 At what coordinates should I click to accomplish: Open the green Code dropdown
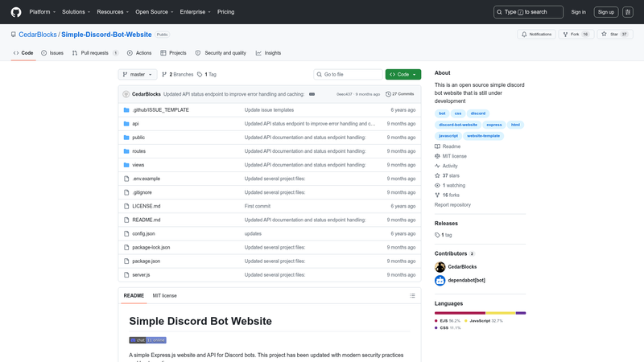(x=403, y=74)
